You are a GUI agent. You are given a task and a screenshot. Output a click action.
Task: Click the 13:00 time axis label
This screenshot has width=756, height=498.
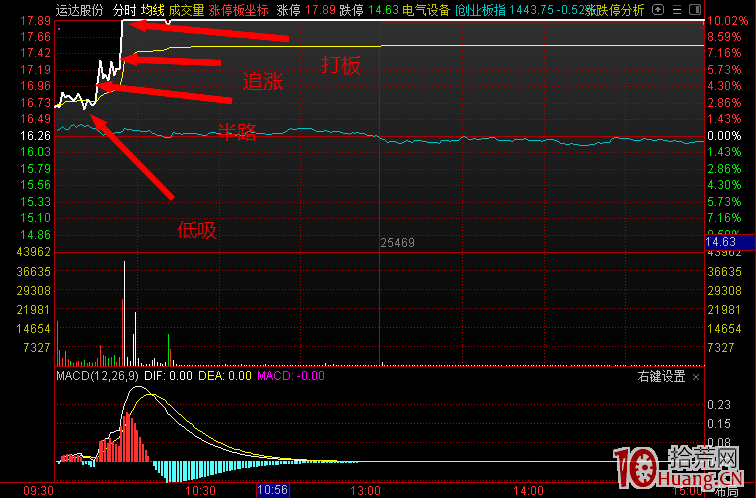point(365,491)
